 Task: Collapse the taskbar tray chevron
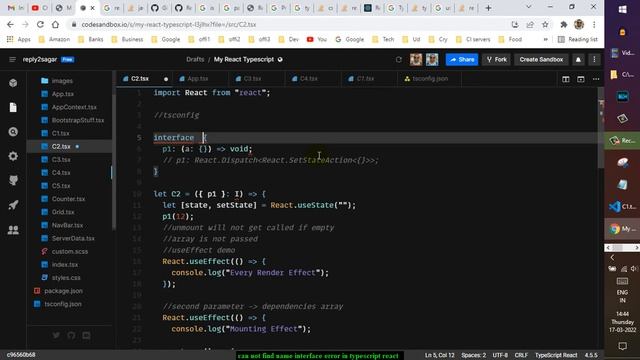click(x=612, y=258)
